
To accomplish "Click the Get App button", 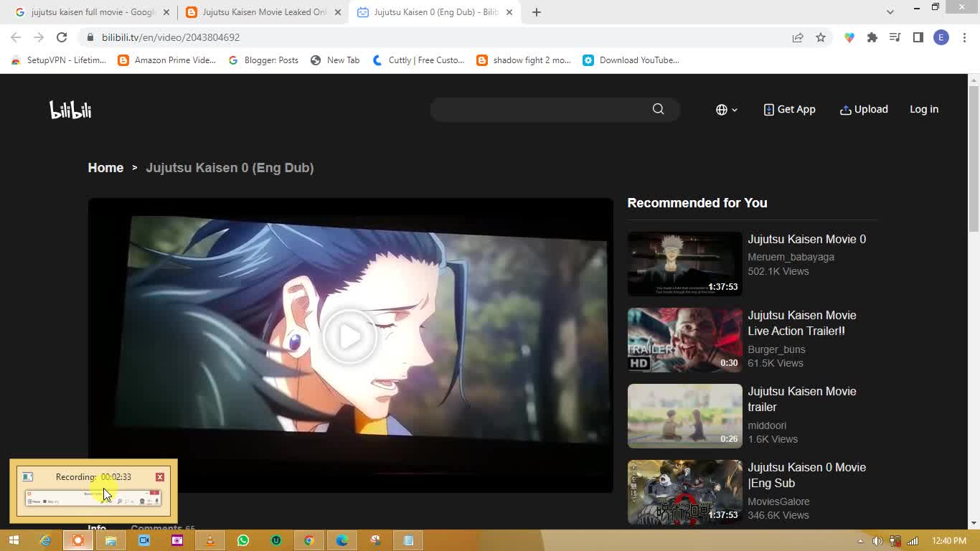I will coord(789,109).
